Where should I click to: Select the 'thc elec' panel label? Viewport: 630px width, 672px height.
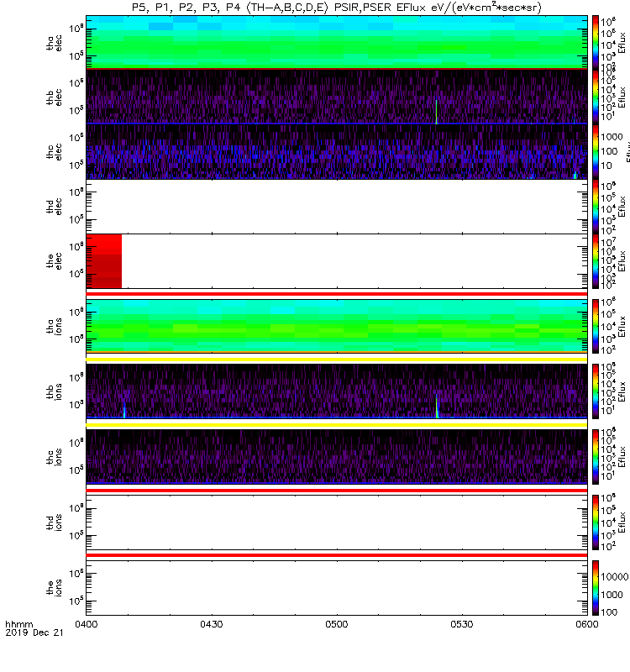coord(54,152)
